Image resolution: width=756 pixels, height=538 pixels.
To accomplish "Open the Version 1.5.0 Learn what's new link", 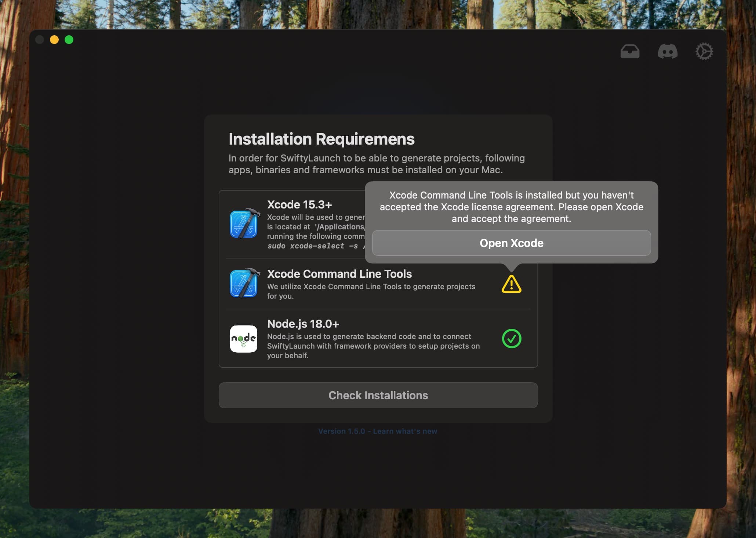I will point(378,431).
